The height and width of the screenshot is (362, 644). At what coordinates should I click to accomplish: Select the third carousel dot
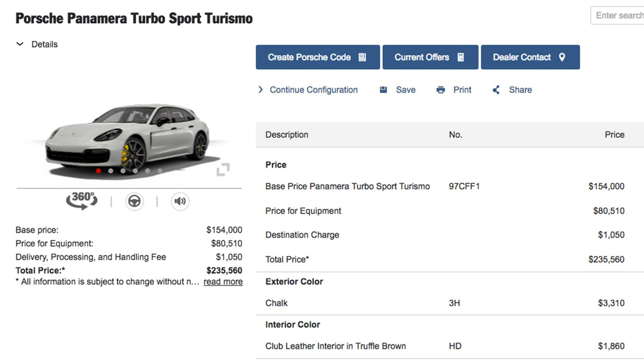click(123, 171)
